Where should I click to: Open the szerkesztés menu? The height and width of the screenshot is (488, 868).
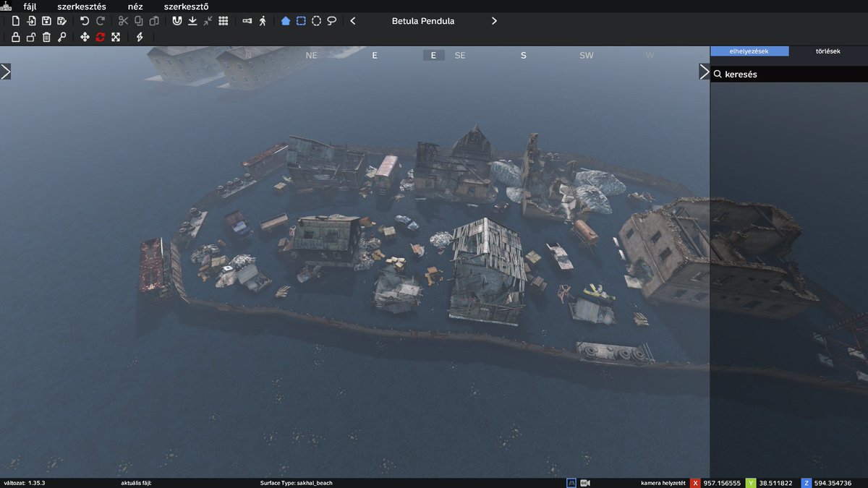click(82, 7)
